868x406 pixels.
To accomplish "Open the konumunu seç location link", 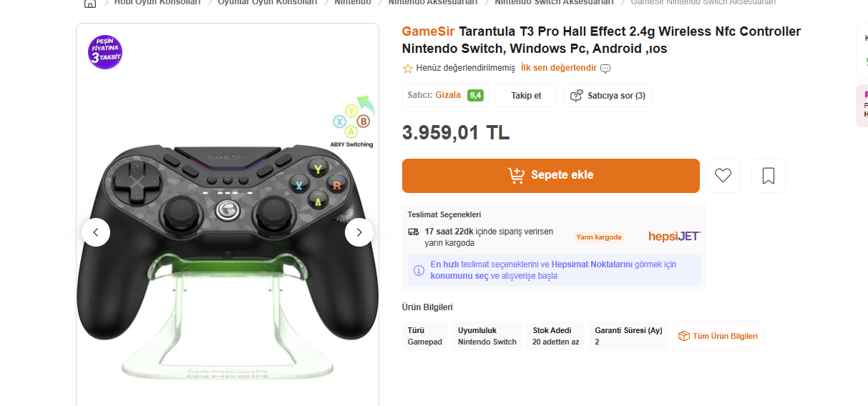I will (x=459, y=276).
